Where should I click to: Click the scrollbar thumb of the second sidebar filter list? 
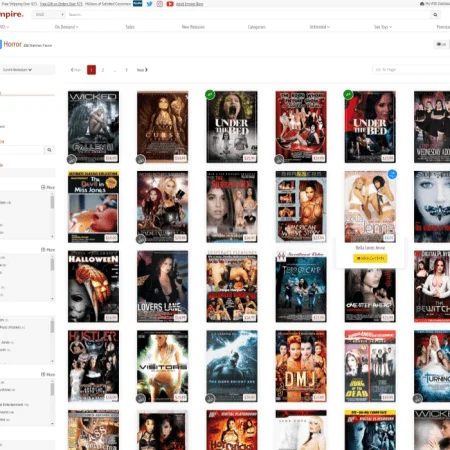(x=52, y=264)
